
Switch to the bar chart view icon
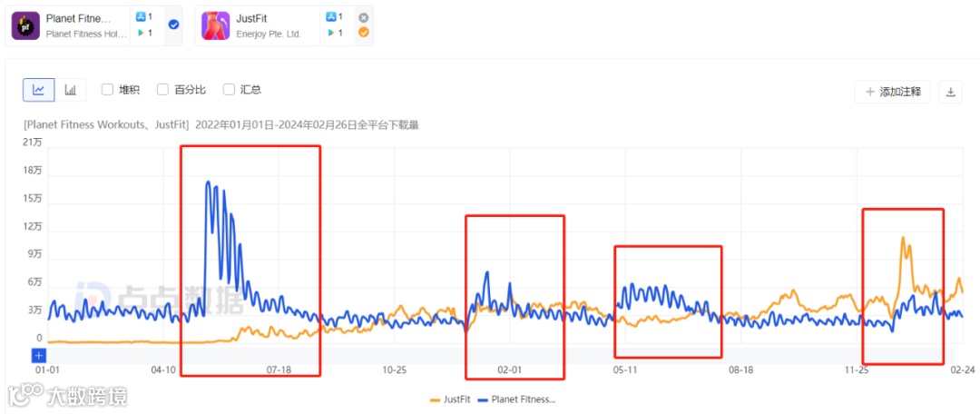click(x=71, y=90)
